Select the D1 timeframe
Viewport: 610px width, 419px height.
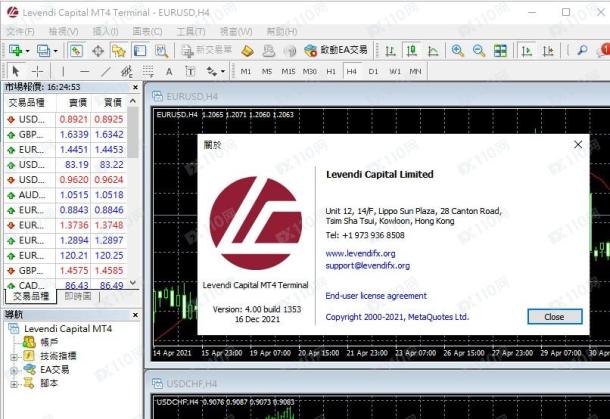tap(373, 71)
